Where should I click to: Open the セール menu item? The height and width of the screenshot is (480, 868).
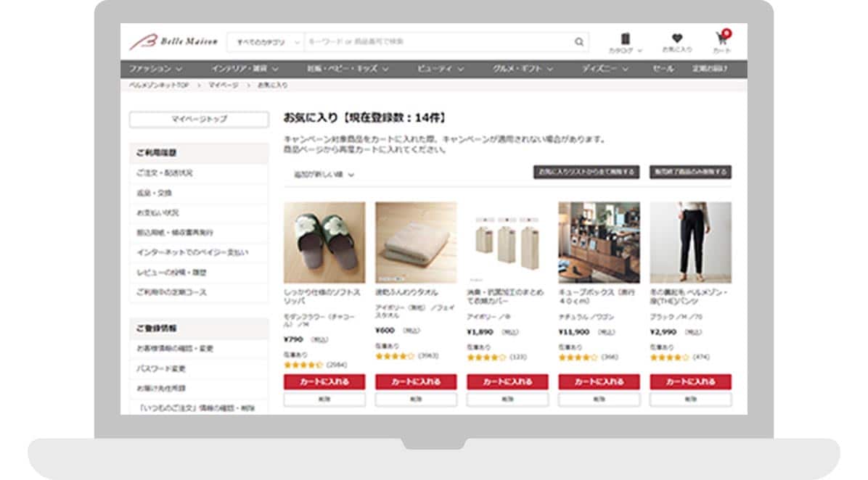663,69
